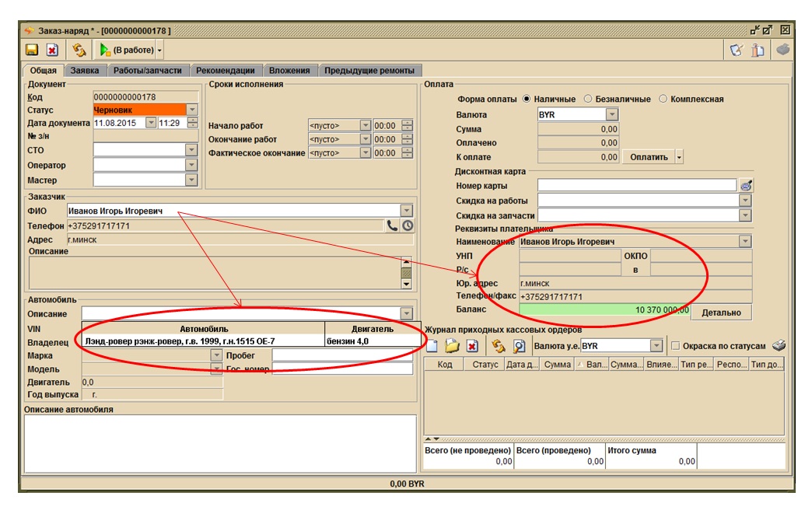Open the Предыдущие ремонты tab

pyautogui.click(x=369, y=71)
